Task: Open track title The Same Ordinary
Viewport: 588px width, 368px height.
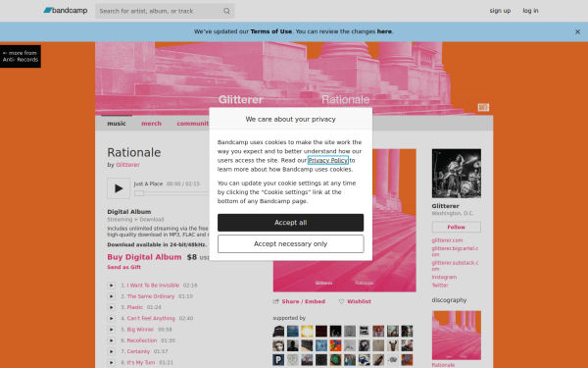Action: tap(151, 296)
